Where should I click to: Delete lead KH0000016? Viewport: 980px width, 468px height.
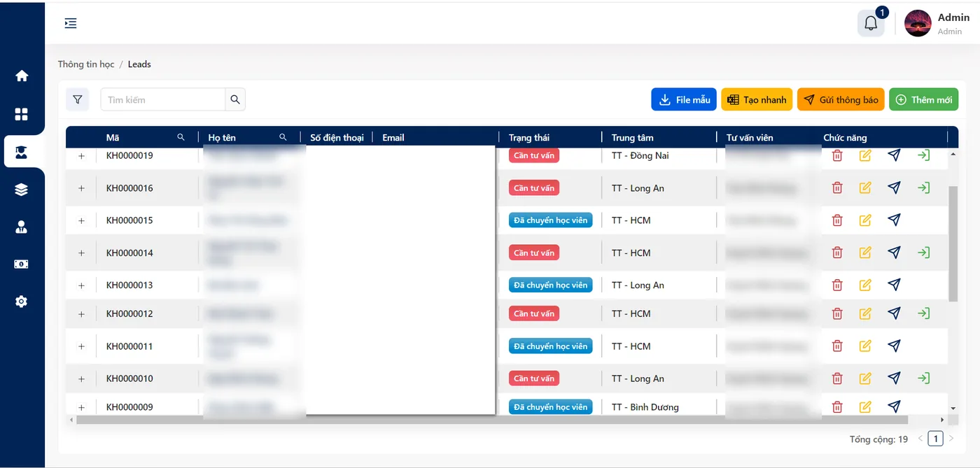point(837,187)
